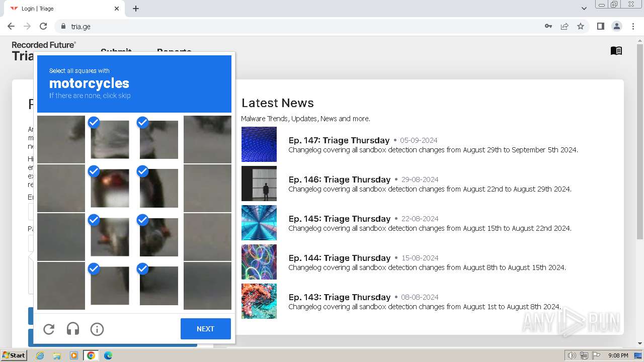Reload the captcha challenge
The image size is (644, 362).
49,329
